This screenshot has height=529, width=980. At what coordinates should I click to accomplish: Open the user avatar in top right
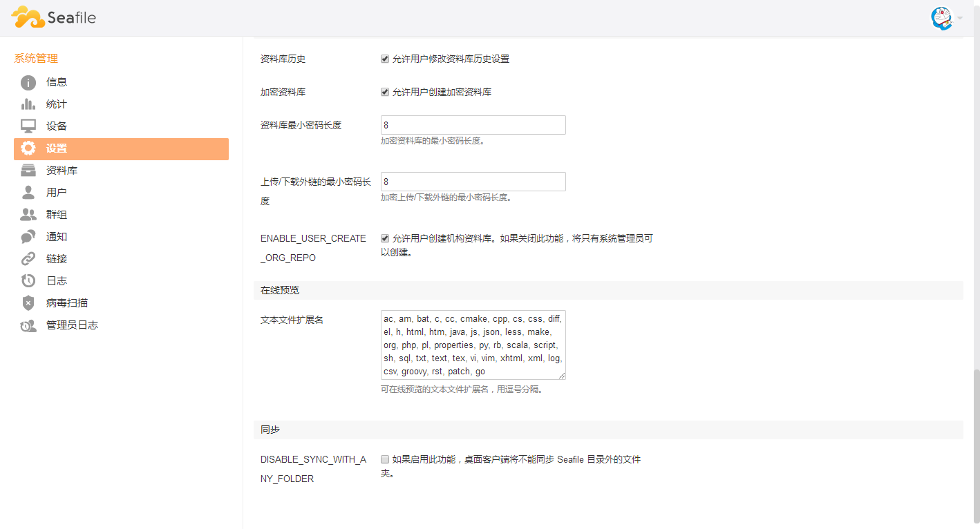point(941,18)
